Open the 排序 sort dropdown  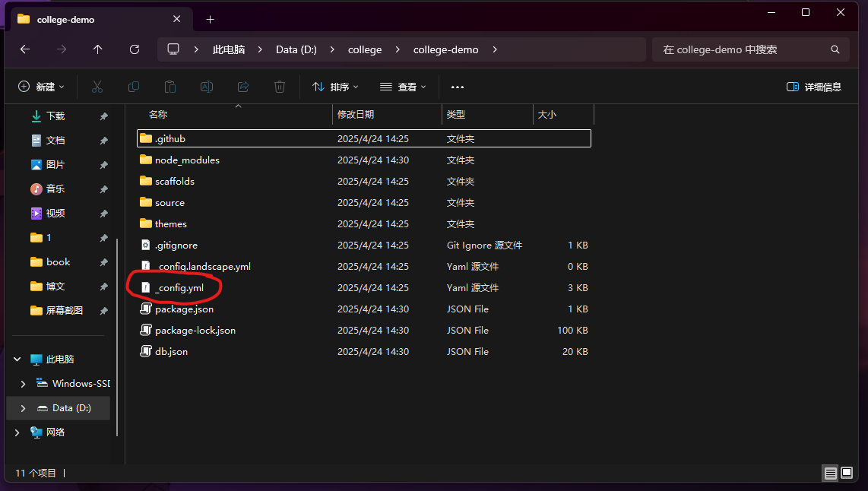coord(335,87)
